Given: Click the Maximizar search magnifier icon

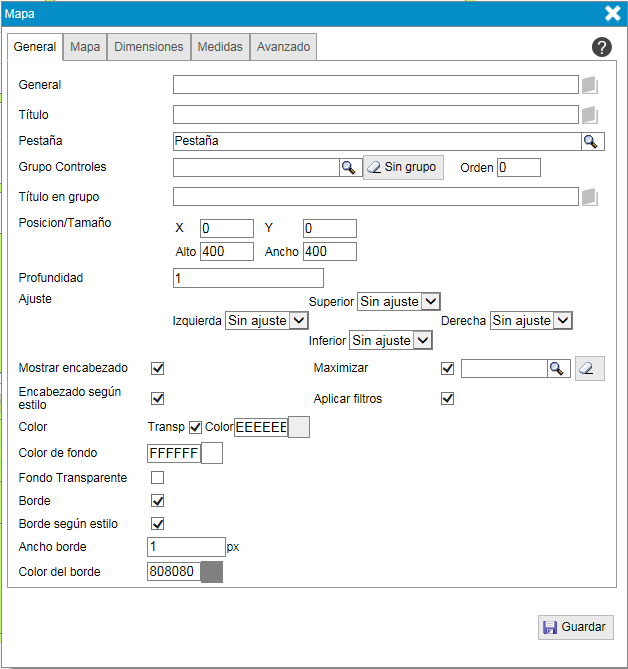Looking at the screenshot, I should [x=557, y=369].
